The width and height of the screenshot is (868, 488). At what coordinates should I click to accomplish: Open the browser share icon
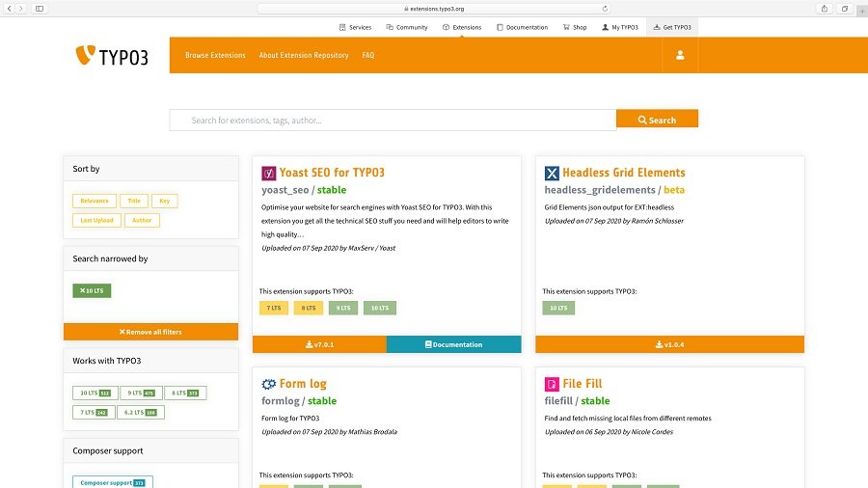point(825,9)
